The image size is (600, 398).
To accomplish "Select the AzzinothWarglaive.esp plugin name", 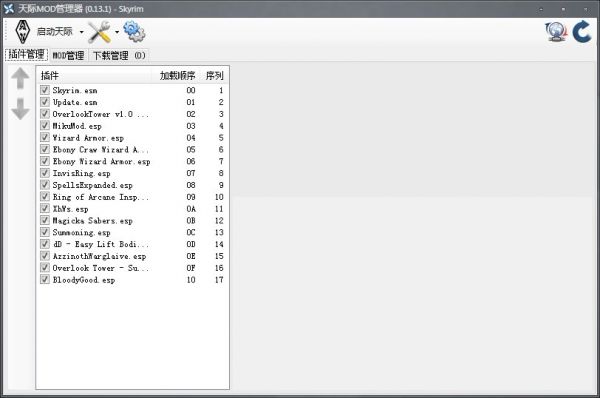I will click(x=99, y=256).
